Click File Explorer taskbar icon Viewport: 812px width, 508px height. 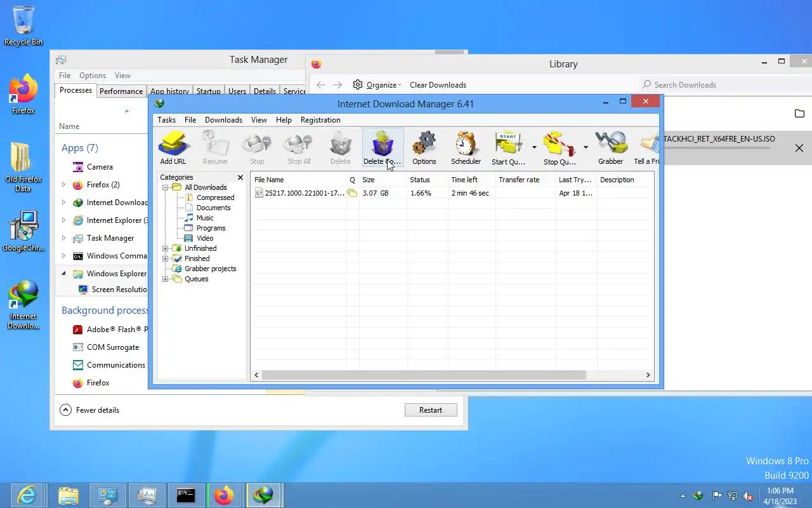(68, 495)
